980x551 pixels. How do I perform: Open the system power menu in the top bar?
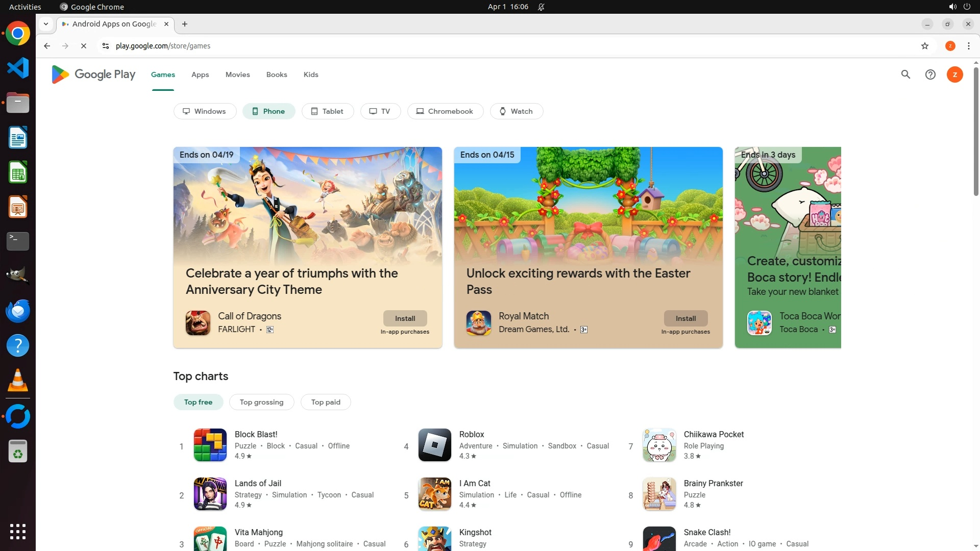tap(967, 7)
